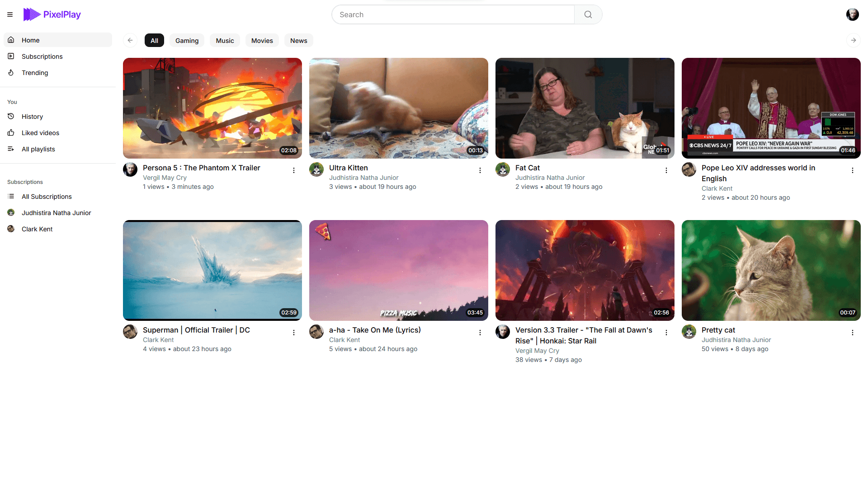Play the Honkai Star Rail trailer thumbnail

[x=585, y=270]
